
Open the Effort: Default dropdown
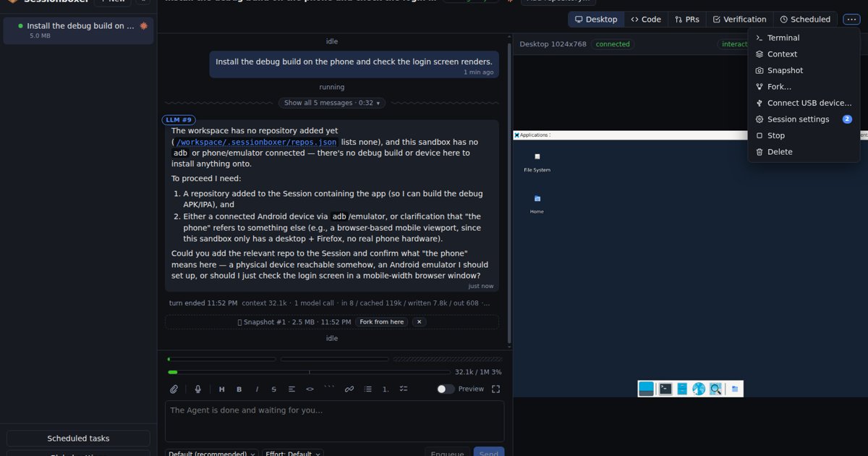(293, 452)
